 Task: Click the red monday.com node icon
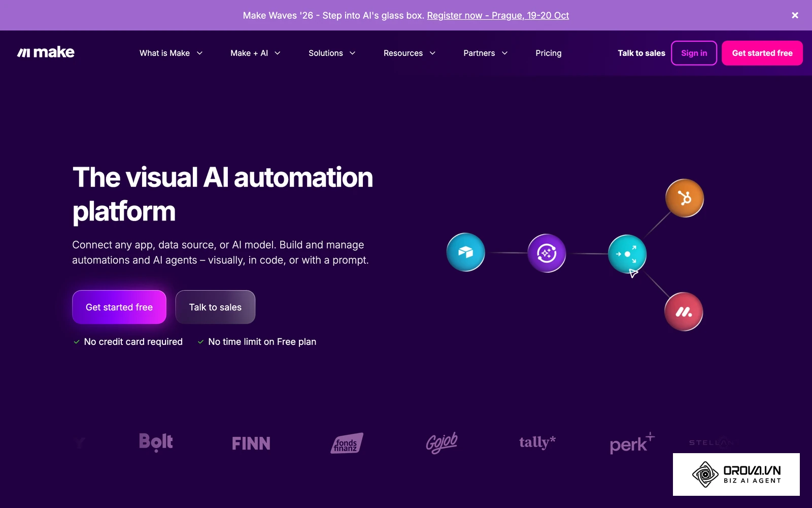point(684,312)
